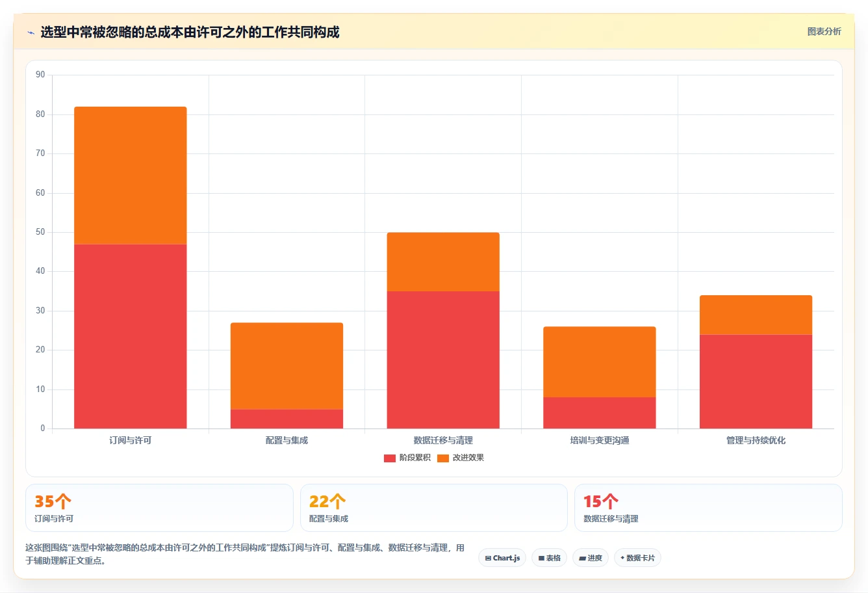Image resolution: width=868 pixels, height=593 pixels.
Task: Click the description paragraph below the cards
Action: click(245, 554)
